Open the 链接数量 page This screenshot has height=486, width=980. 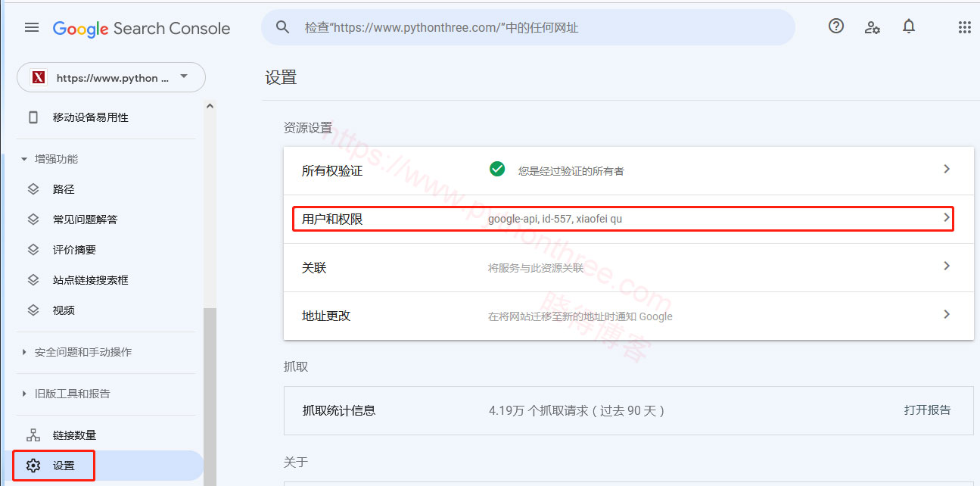pyautogui.click(x=104, y=435)
